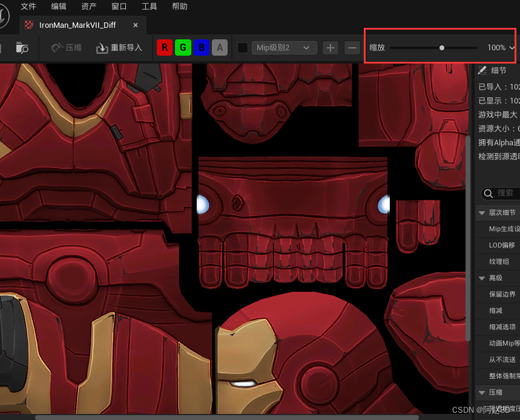Click the 资源大小 info text
Viewport: 520px width, 420px height.
click(499, 129)
